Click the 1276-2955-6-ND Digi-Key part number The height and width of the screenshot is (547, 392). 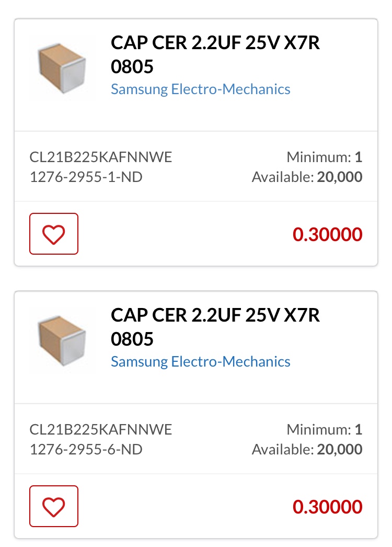coord(86,450)
